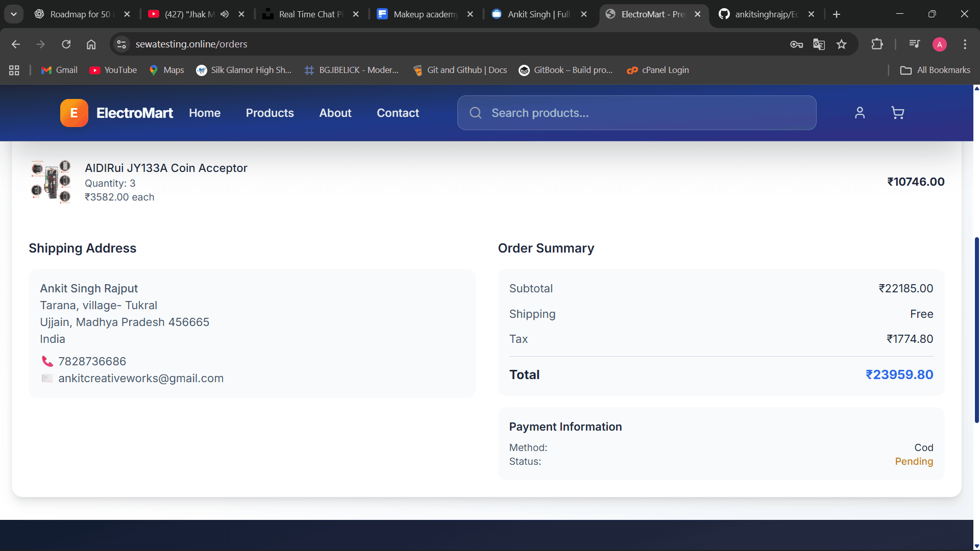Viewport: 980px width, 551px height.
Task: Open the media control icon
Action: [x=914, y=44]
